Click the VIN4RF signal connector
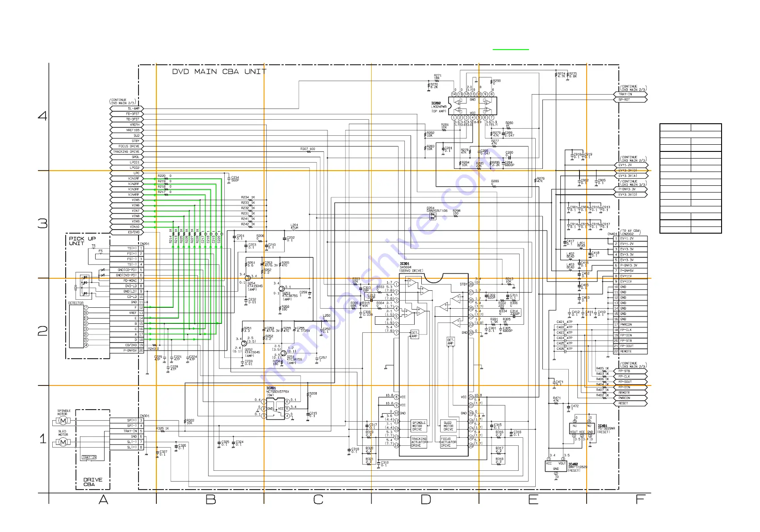 click(126, 194)
